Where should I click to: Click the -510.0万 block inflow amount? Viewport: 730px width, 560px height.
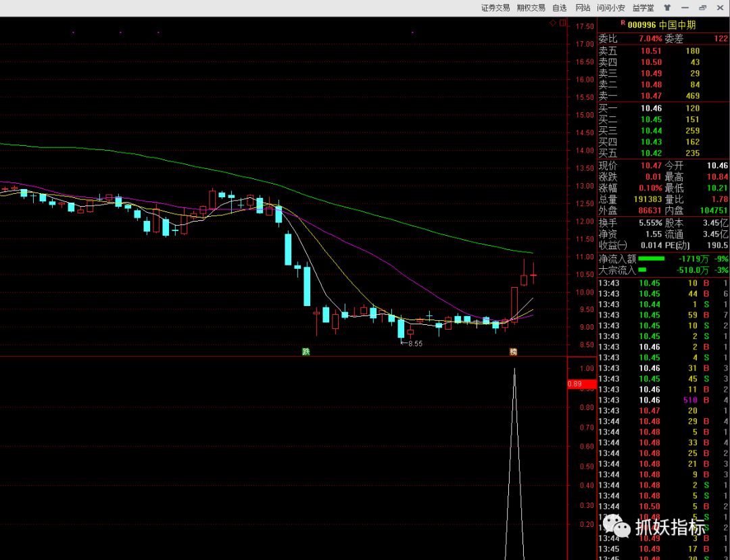pyautogui.click(x=693, y=270)
